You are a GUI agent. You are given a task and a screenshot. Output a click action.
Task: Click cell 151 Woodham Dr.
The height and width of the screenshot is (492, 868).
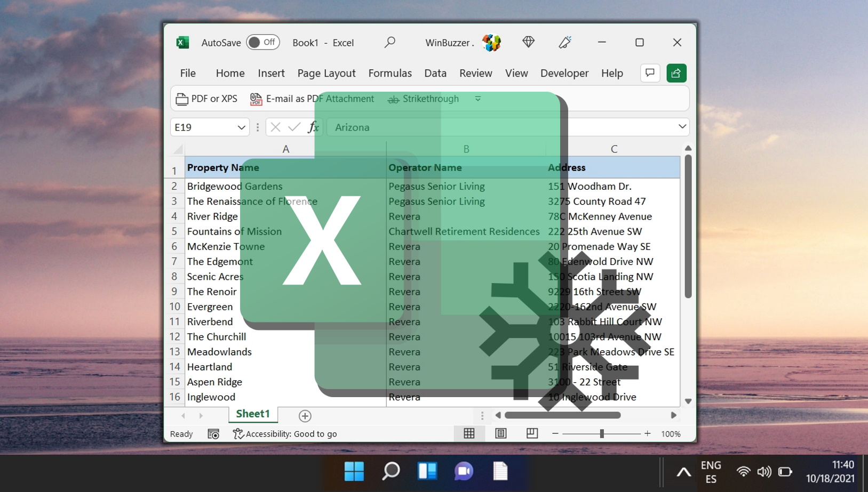(x=614, y=186)
